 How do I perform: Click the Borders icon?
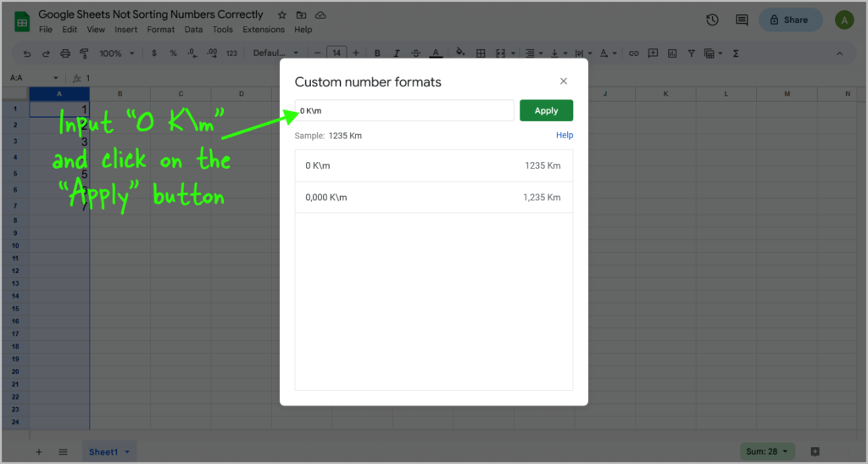pyautogui.click(x=481, y=53)
